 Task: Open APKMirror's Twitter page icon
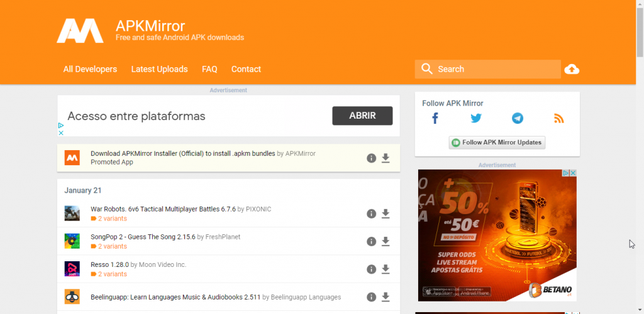476,118
